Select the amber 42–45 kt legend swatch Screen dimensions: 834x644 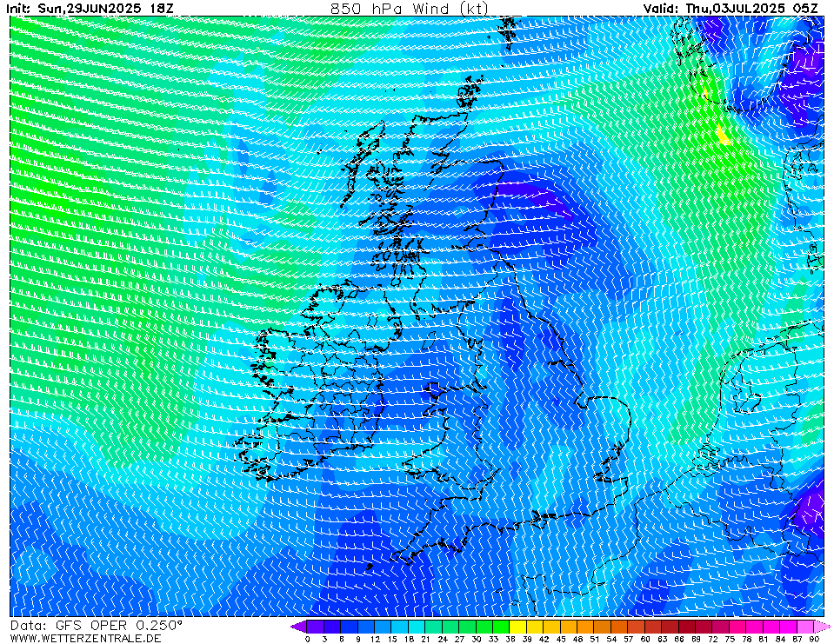tap(551, 626)
